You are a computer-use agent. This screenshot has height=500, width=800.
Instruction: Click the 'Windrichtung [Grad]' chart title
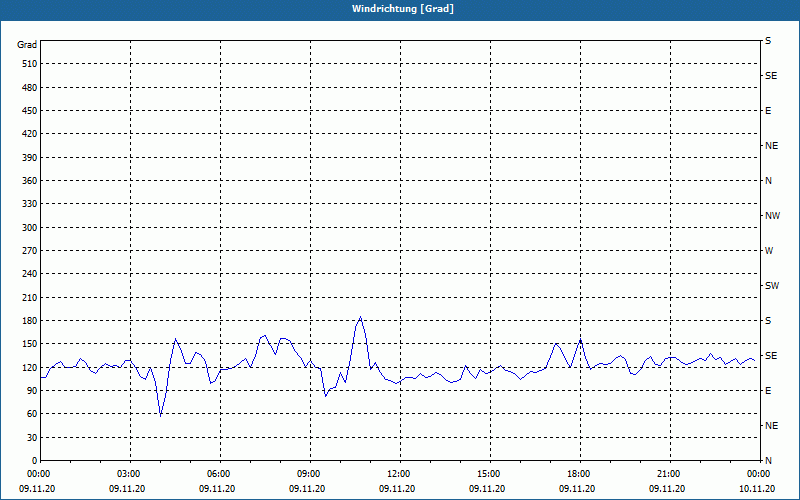(x=403, y=9)
